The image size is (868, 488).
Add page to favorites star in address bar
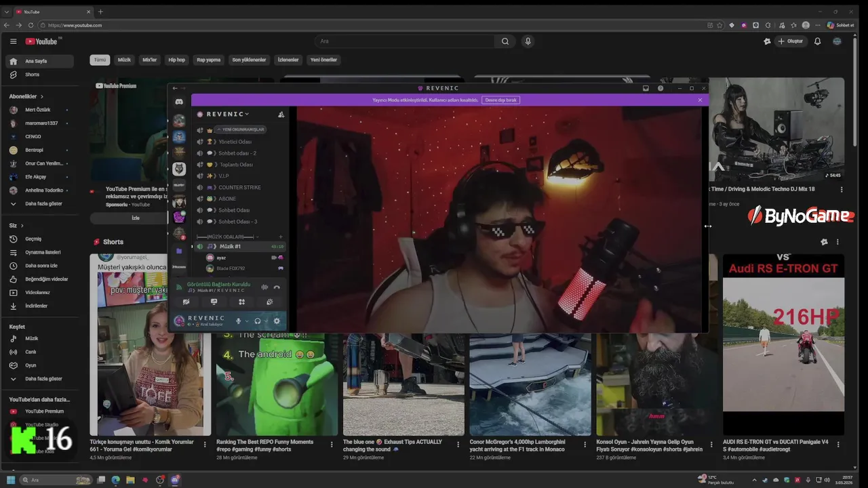(721, 25)
